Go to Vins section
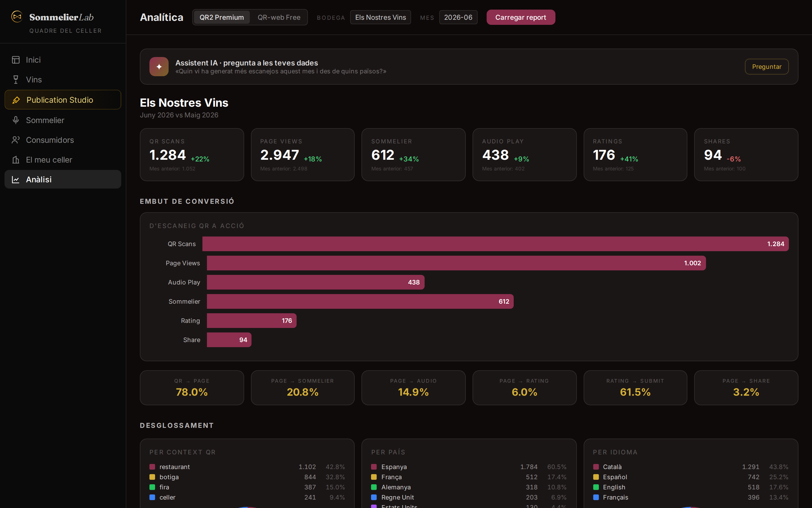The height and width of the screenshot is (508, 812). pyautogui.click(x=63, y=80)
